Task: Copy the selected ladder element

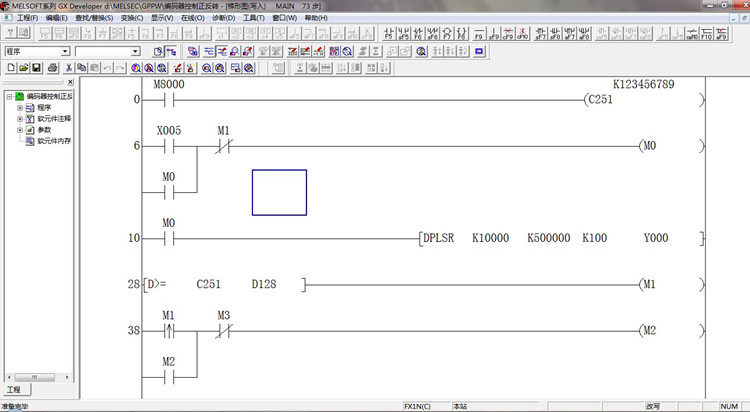Action: coord(82,68)
